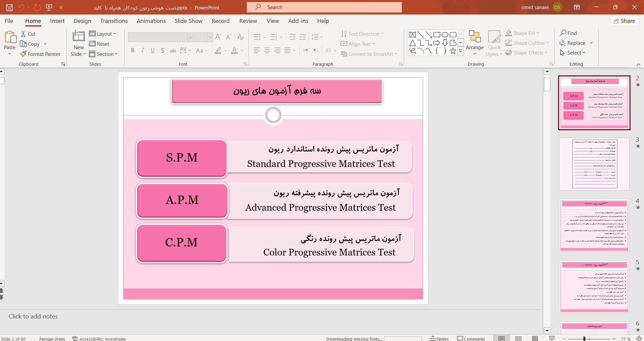
Task: Click the Find magnifier command
Action: [569, 33]
